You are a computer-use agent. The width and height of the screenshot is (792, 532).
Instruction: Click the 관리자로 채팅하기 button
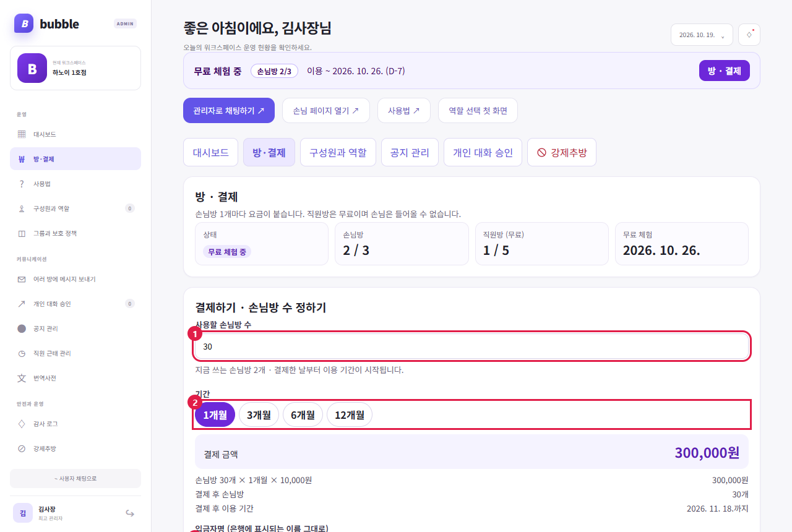pyautogui.click(x=229, y=111)
